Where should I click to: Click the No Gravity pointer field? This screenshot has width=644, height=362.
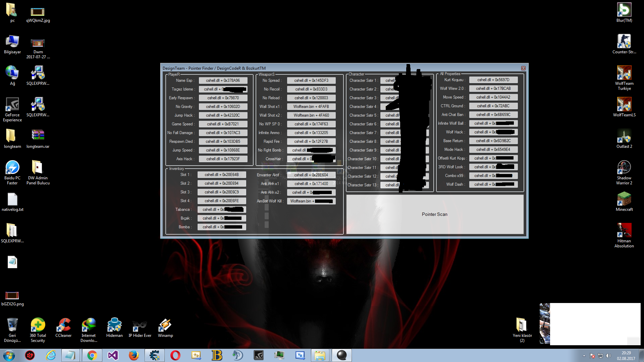(223, 107)
